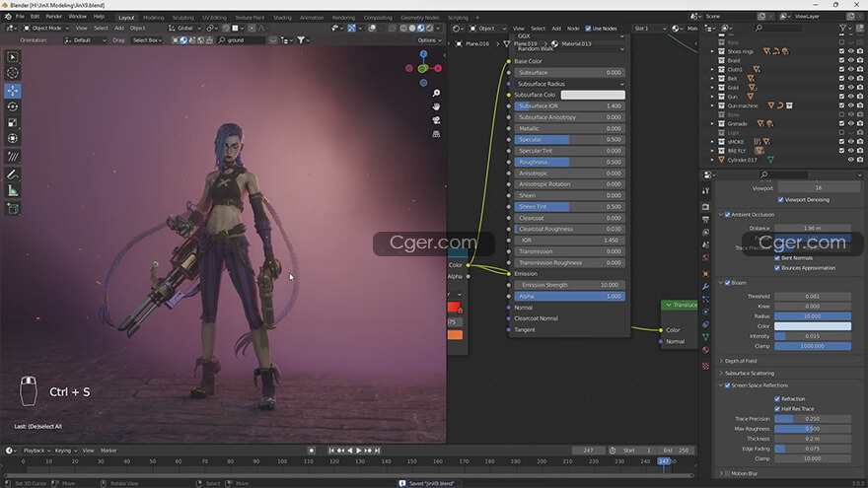The width and height of the screenshot is (868, 488).
Task: Select the Annotate tool
Action: click(x=13, y=174)
